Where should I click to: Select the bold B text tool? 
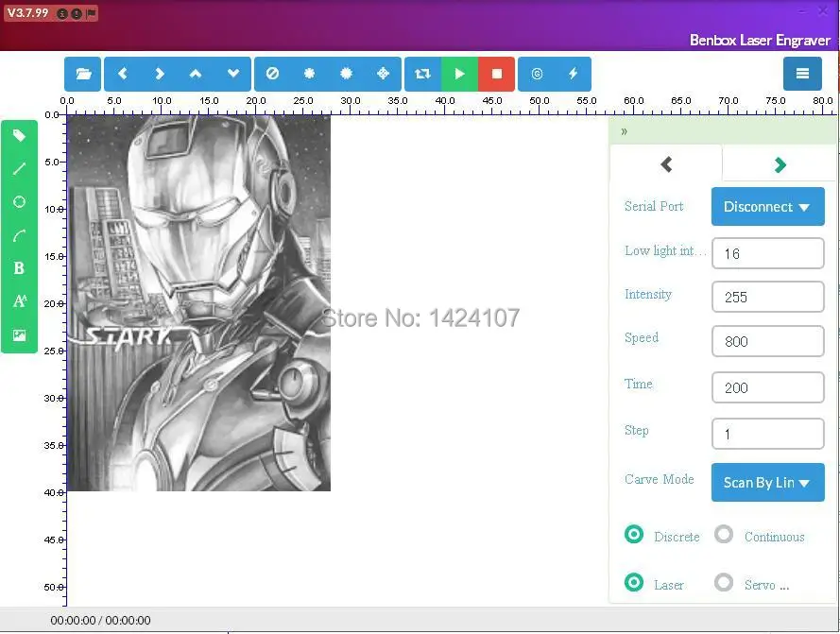click(x=19, y=268)
